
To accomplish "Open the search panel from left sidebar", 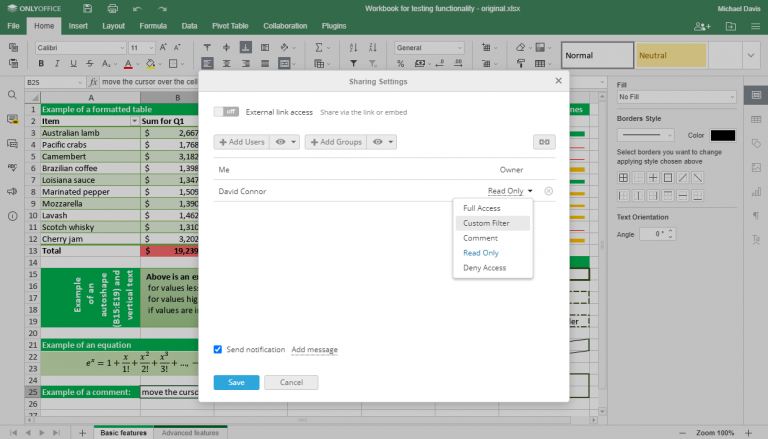I will tap(12, 95).
